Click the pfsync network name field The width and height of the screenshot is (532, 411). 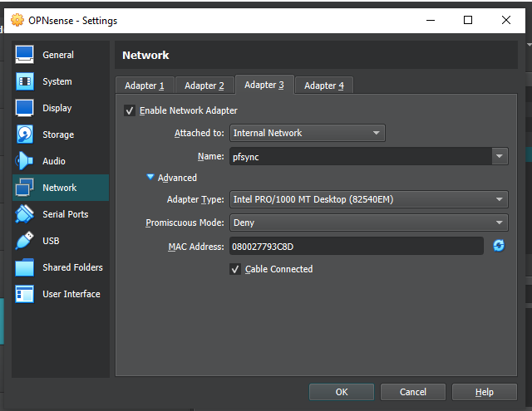tap(361, 157)
